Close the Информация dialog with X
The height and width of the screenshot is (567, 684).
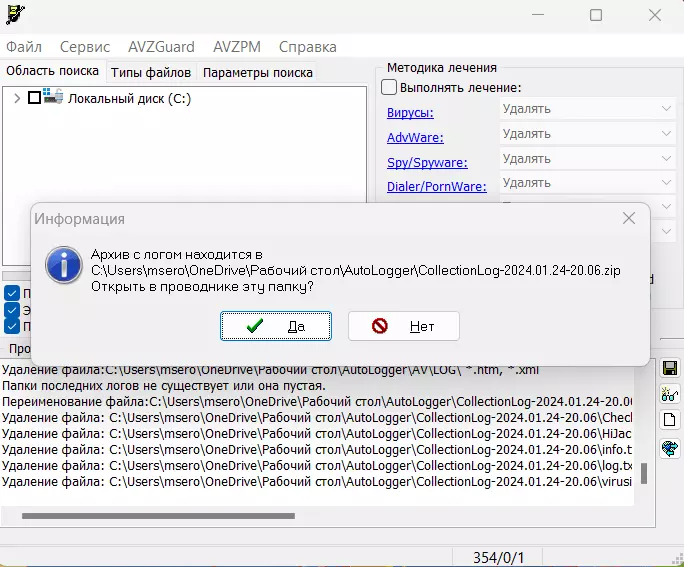point(628,218)
